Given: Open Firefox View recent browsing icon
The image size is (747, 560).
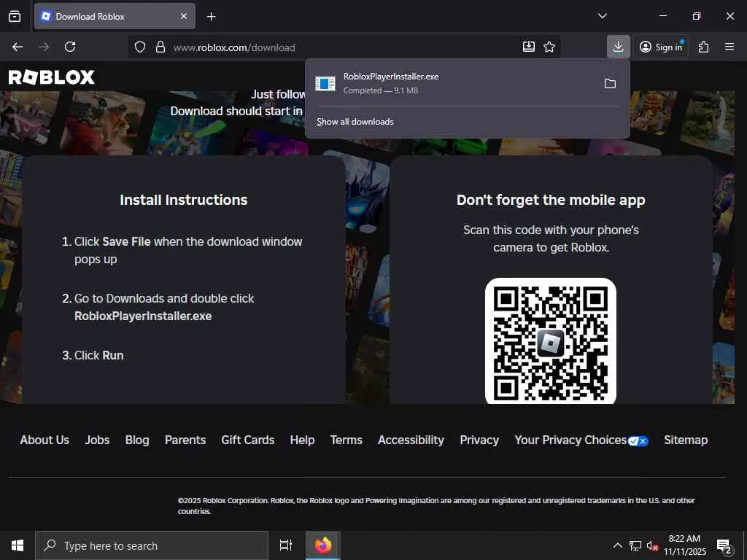Looking at the screenshot, I should point(15,17).
